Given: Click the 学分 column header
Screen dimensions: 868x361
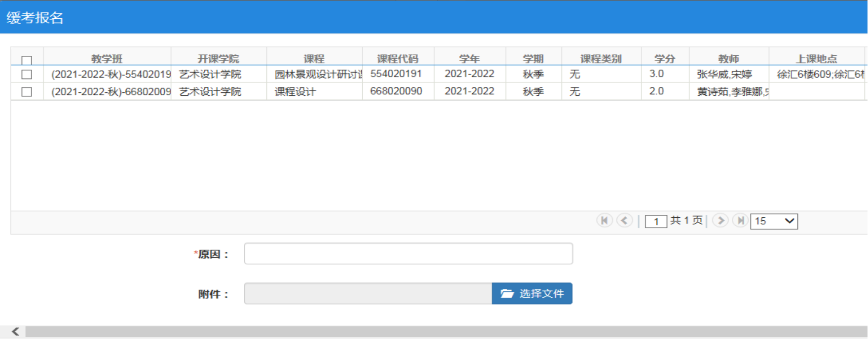Looking at the screenshot, I should (x=665, y=59).
